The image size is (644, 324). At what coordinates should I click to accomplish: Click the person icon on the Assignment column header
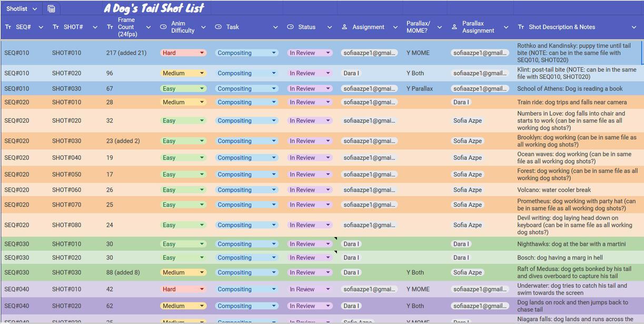coord(345,27)
